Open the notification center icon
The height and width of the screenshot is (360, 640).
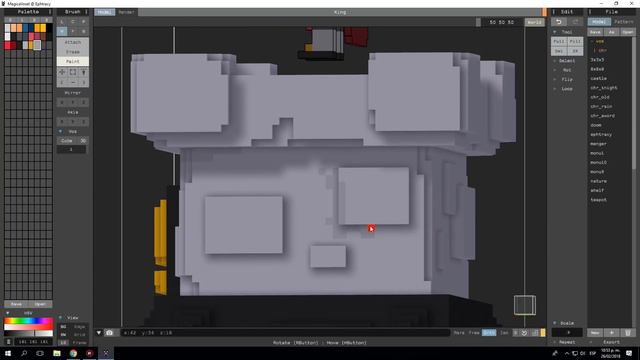pos(629,353)
